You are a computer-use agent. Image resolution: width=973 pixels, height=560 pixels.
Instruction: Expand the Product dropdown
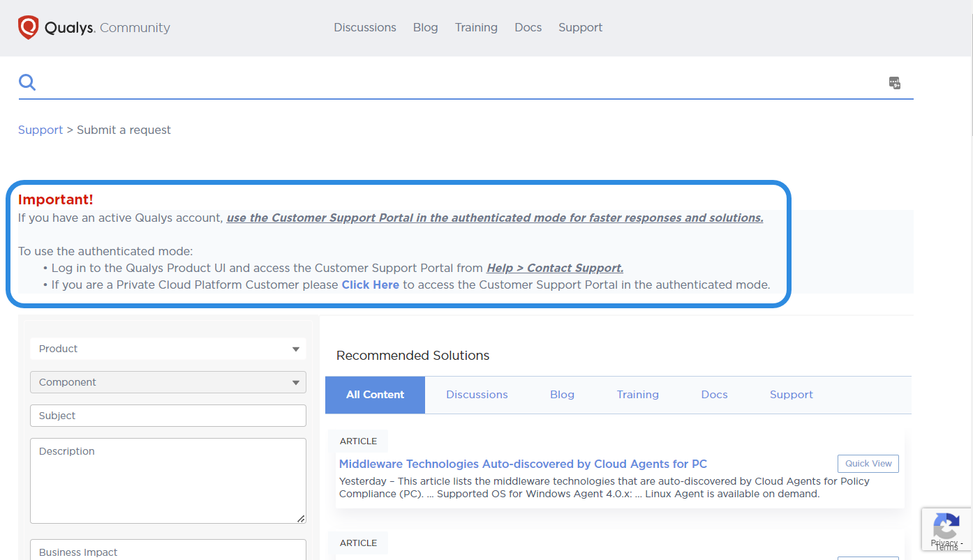coord(168,349)
